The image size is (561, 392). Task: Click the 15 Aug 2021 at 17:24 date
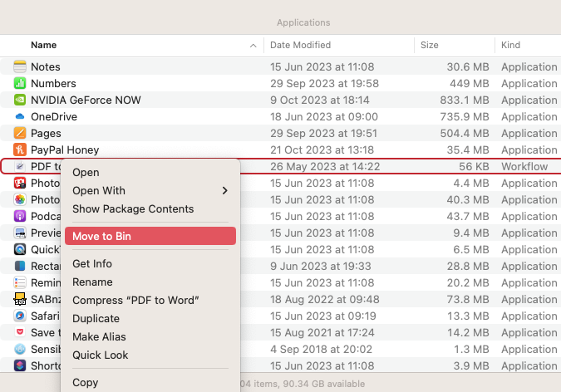(x=322, y=333)
